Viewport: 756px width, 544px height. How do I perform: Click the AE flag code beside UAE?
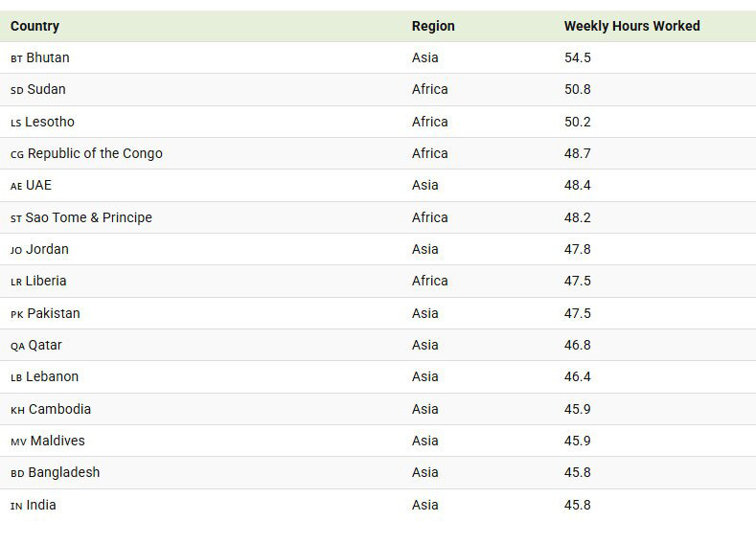pyautogui.click(x=16, y=186)
